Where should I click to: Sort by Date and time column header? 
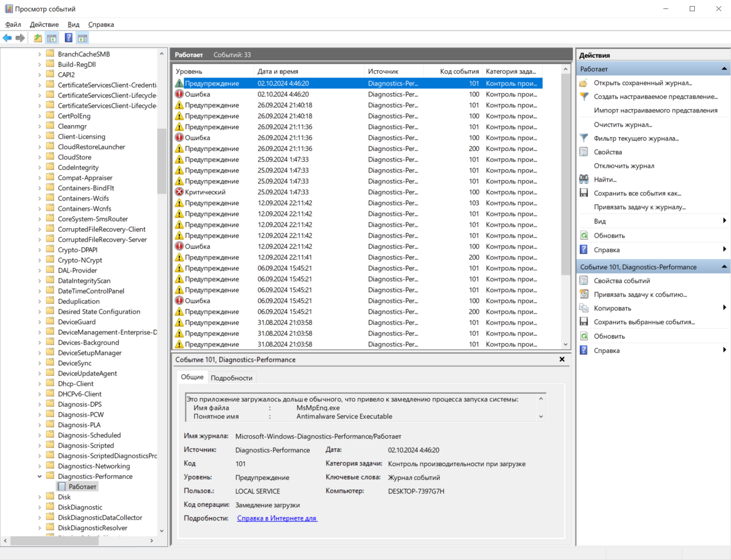[278, 71]
